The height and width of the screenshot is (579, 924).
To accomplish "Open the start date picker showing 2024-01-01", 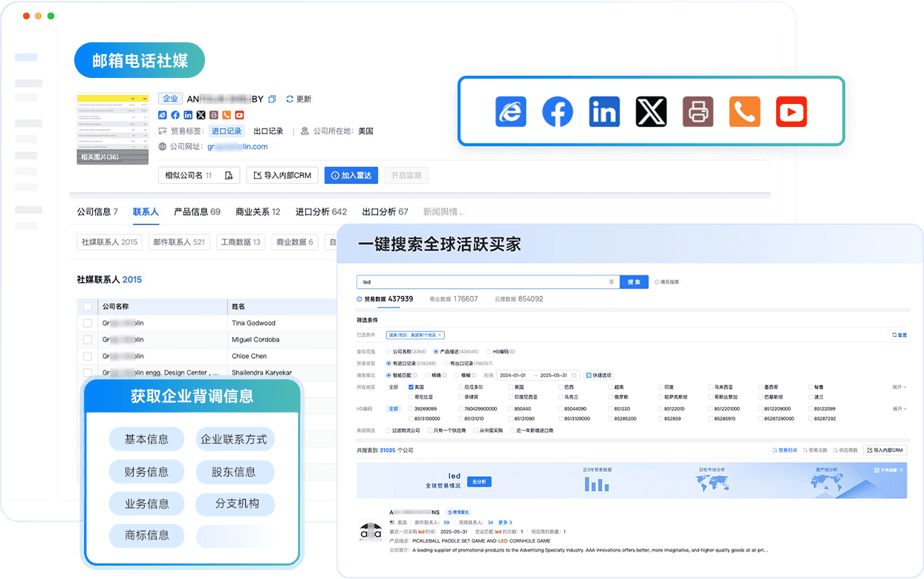I will (513, 375).
